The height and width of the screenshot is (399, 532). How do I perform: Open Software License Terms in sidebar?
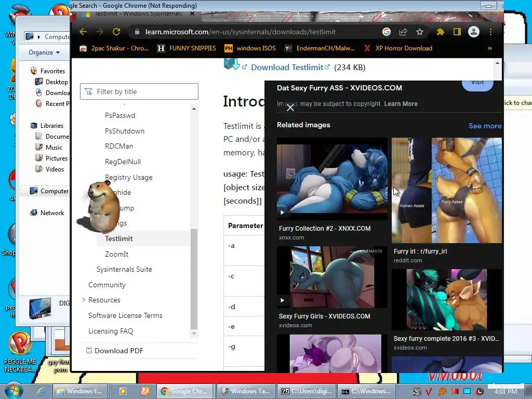125,315
